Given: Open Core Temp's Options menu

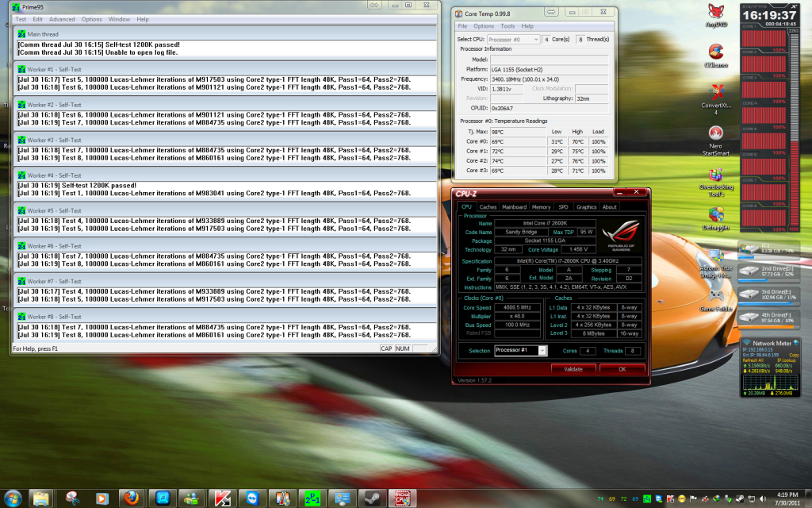Looking at the screenshot, I should tap(484, 26).
